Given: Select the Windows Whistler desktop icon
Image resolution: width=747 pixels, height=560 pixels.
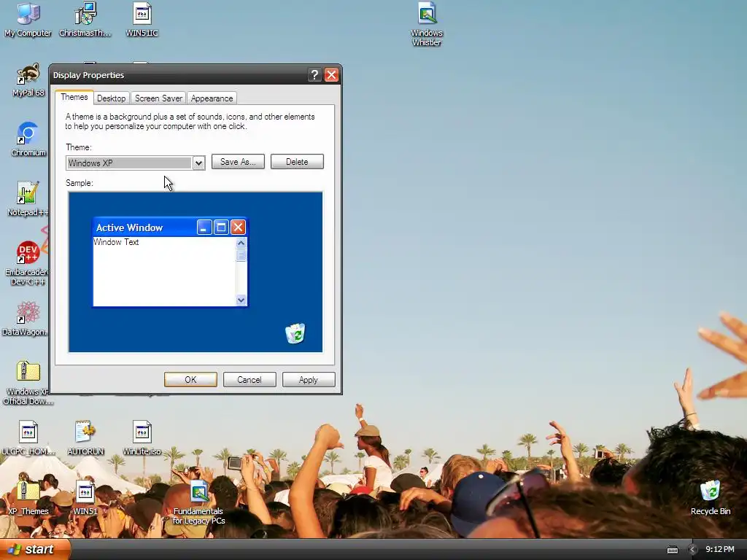Looking at the screenshot, I should pos(427,24).
